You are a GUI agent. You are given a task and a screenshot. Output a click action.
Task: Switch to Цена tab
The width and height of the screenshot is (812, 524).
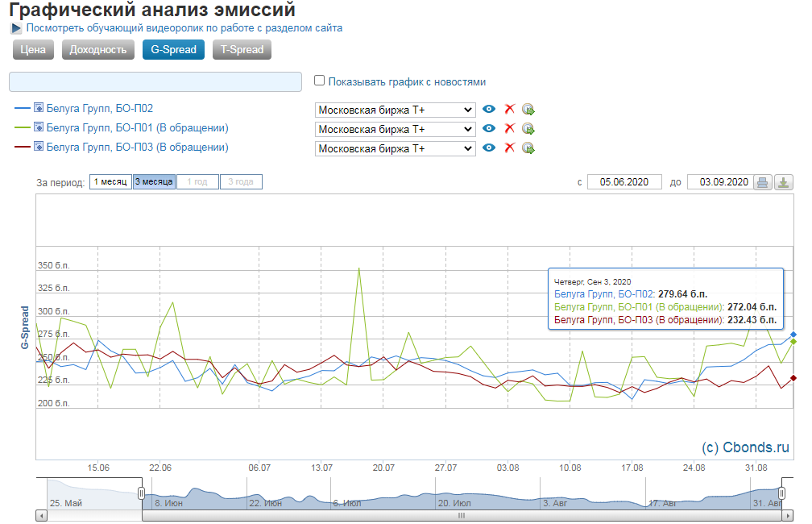pos(33,50)
